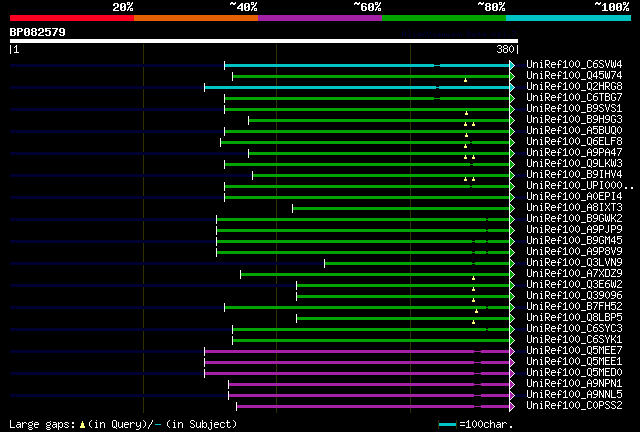
Task: Choose the UniRef100_Q3E6W2 entry
Action: (574, 285)
